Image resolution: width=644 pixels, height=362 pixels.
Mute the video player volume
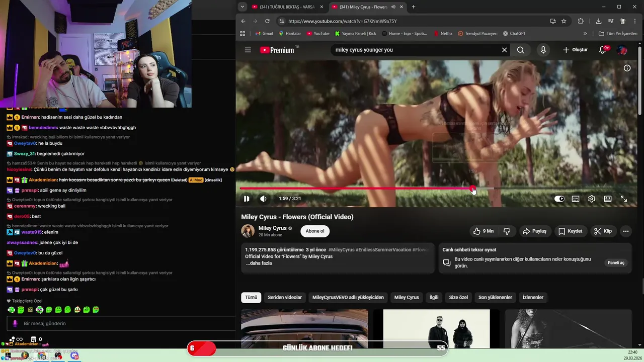click(263, 199)
